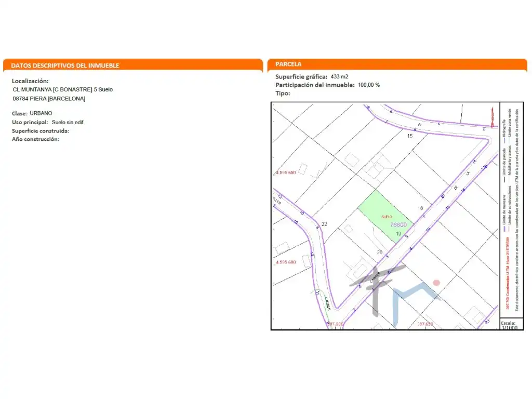Click the UTM coordinate "4.595.600"
The width and height of the screenshot is (532, 399).
tap(286, 262)
